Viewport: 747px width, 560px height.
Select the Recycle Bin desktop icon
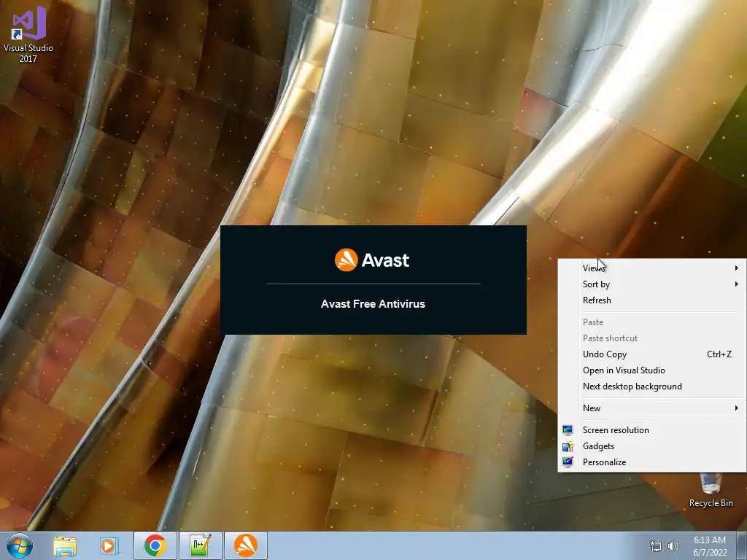(711, 491)
